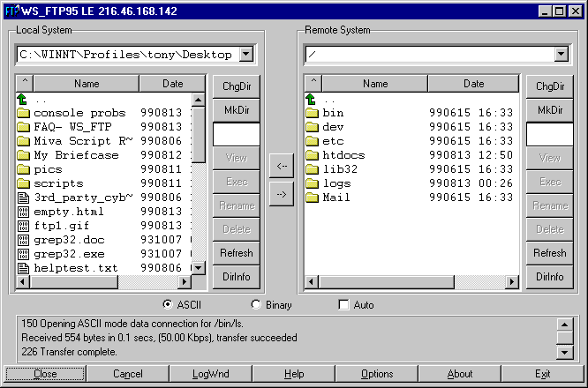Click the 'grep32.exe' file icon
This screenshot has height=388, width=588.
(23, 254)
